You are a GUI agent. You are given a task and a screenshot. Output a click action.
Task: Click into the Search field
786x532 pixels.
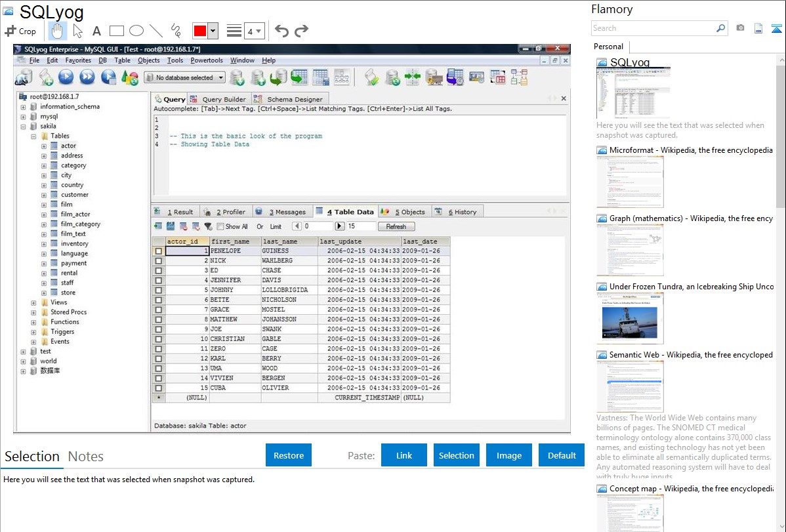pyautogui.click(x=653, y=28)
